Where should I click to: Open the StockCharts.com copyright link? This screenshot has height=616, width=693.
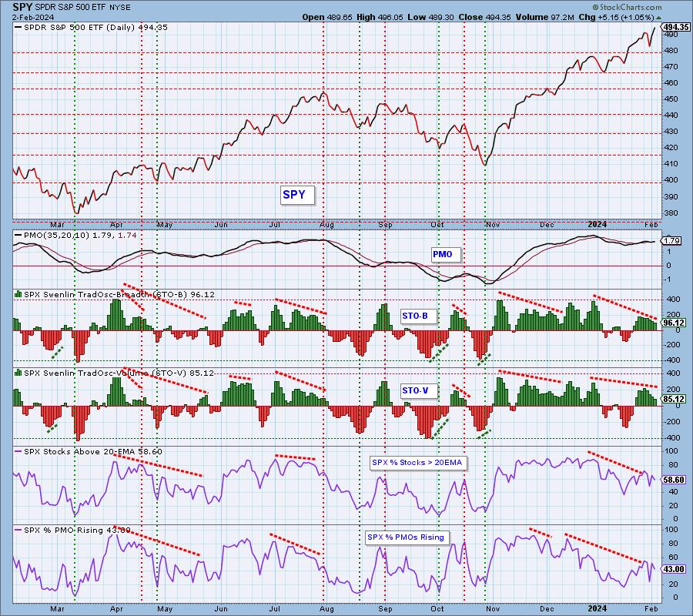[627, 7]
